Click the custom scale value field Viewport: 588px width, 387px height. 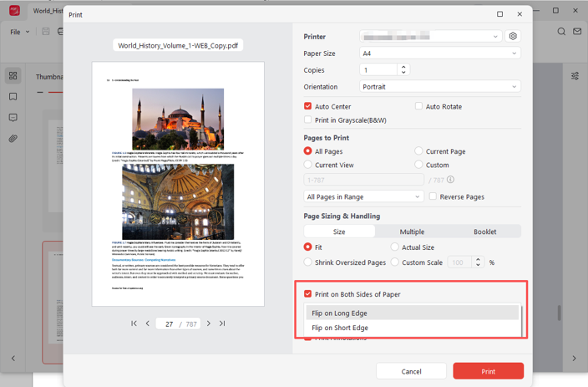click(459, 262)
